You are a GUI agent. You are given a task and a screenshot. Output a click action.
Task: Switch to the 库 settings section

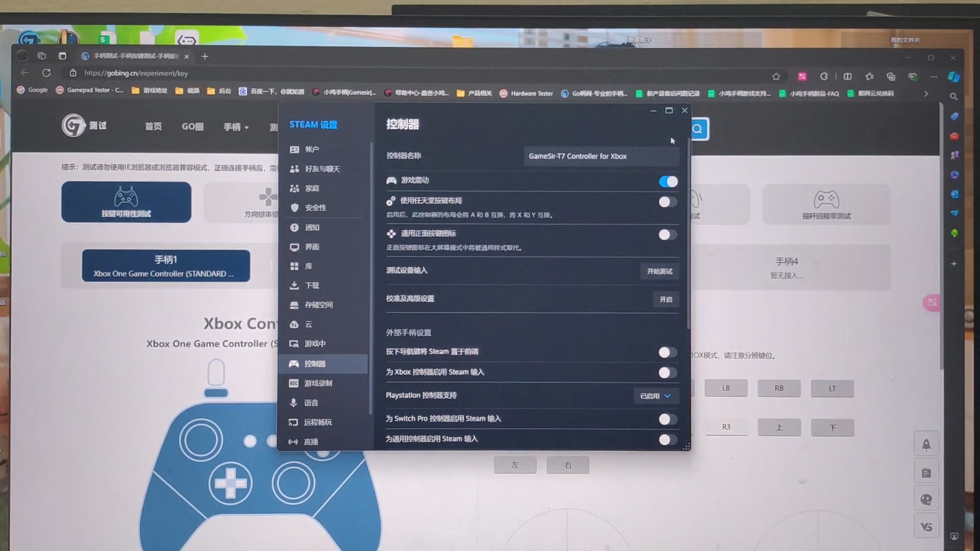pyautogui.click(x=308, y=266)
